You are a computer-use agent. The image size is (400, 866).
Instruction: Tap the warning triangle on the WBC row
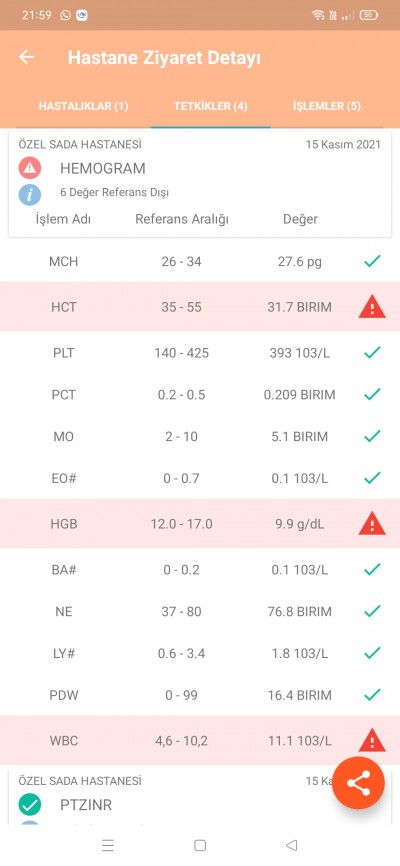[x=372, y=740]
